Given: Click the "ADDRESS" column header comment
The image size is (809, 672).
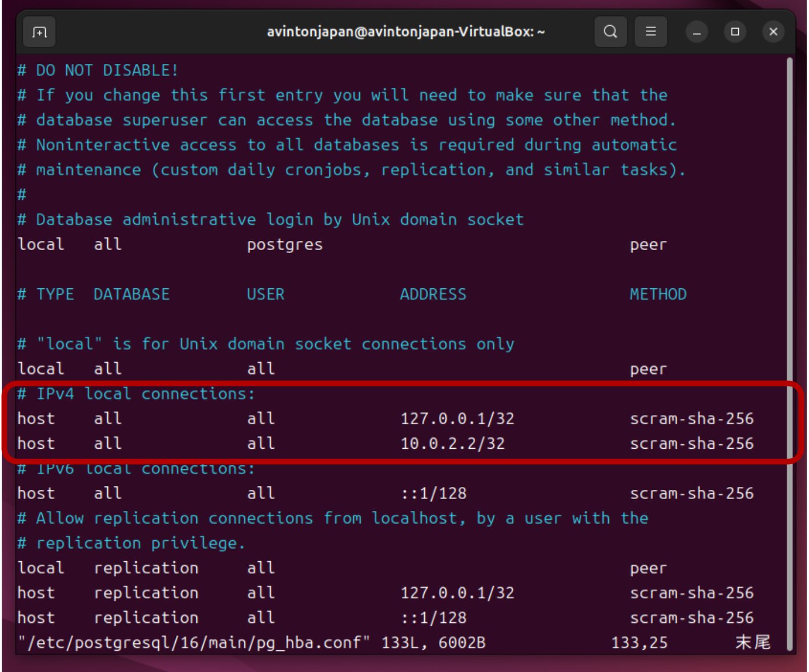Looking at the screenshot, I should (x=433, y=294).
